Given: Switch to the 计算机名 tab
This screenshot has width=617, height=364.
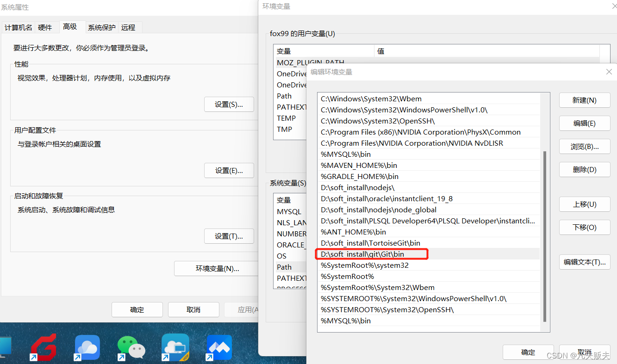Looking at the screenshot, I should point(19,27).
